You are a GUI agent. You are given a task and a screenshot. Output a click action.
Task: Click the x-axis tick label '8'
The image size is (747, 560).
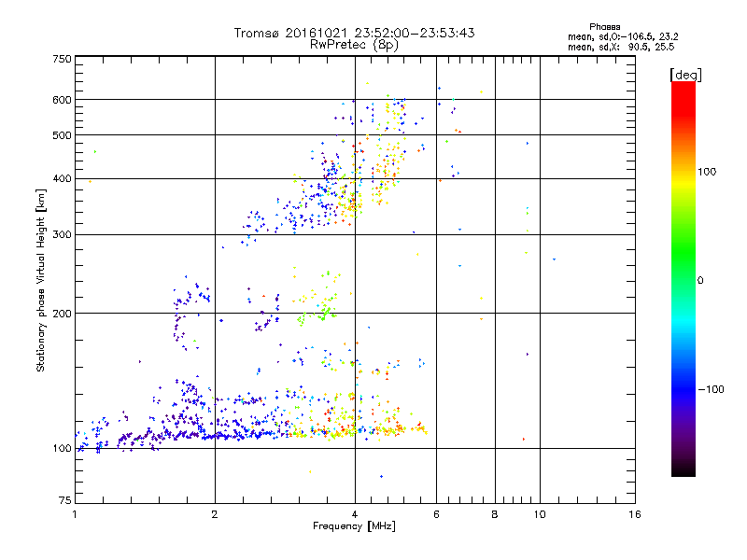pyautogui.click(x=495, y=514)
